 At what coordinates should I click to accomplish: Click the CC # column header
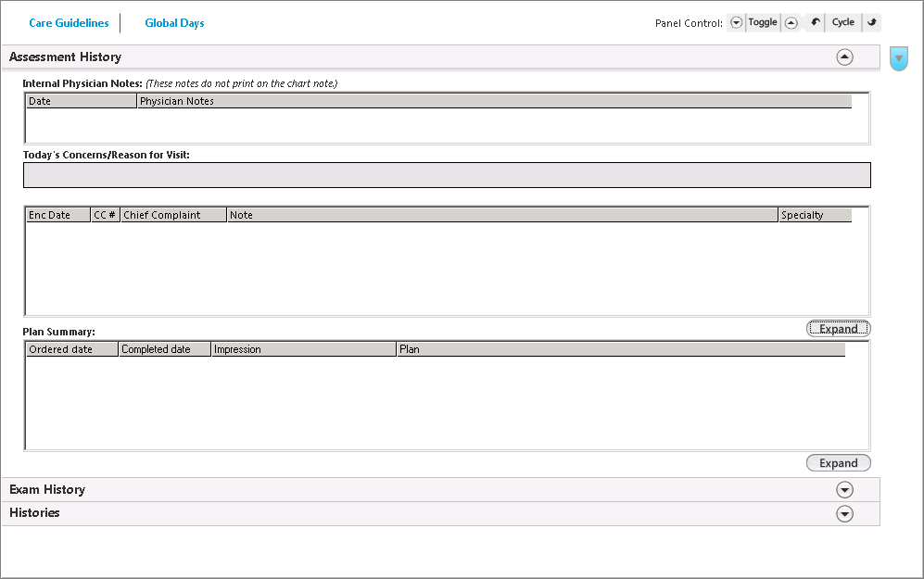coord(106,215)
